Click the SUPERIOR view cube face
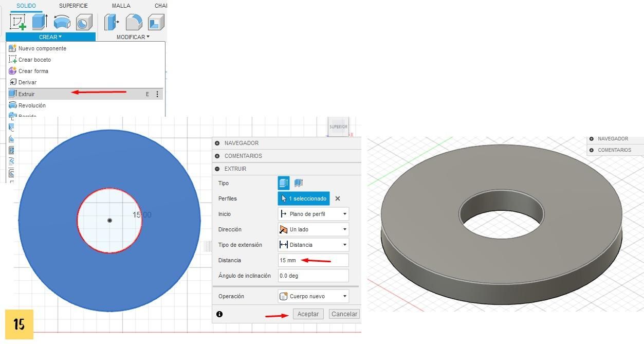This screenshot has width=644, height=344. (x=338, y=126)
